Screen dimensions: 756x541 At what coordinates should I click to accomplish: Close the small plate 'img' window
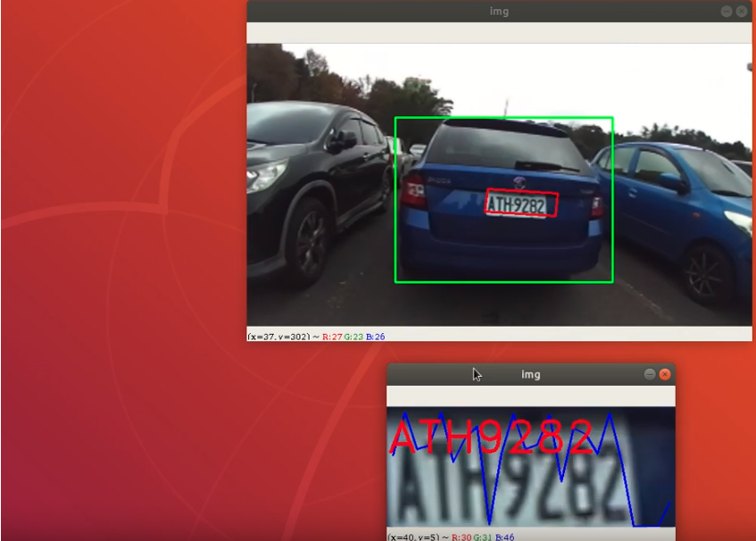665,375
